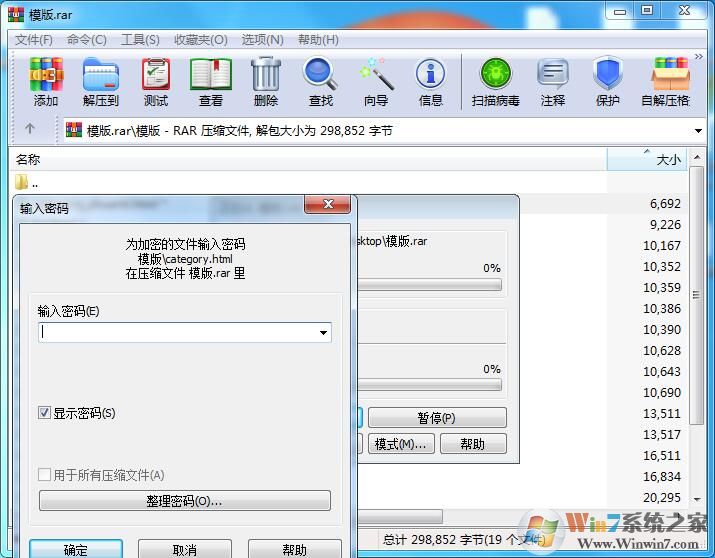This screenshot has width=715, height=558.
Task: Select the file row sized 9,226
Action: pos(665,225)
